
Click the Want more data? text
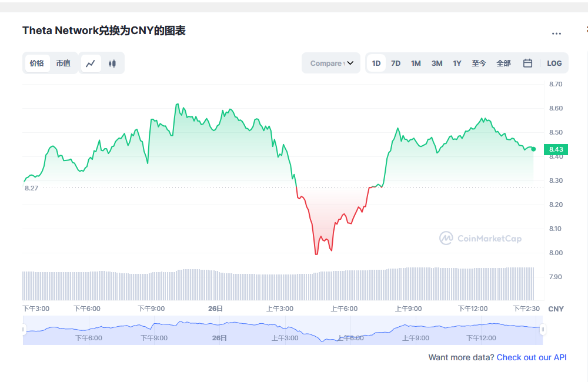click(461, 357)
